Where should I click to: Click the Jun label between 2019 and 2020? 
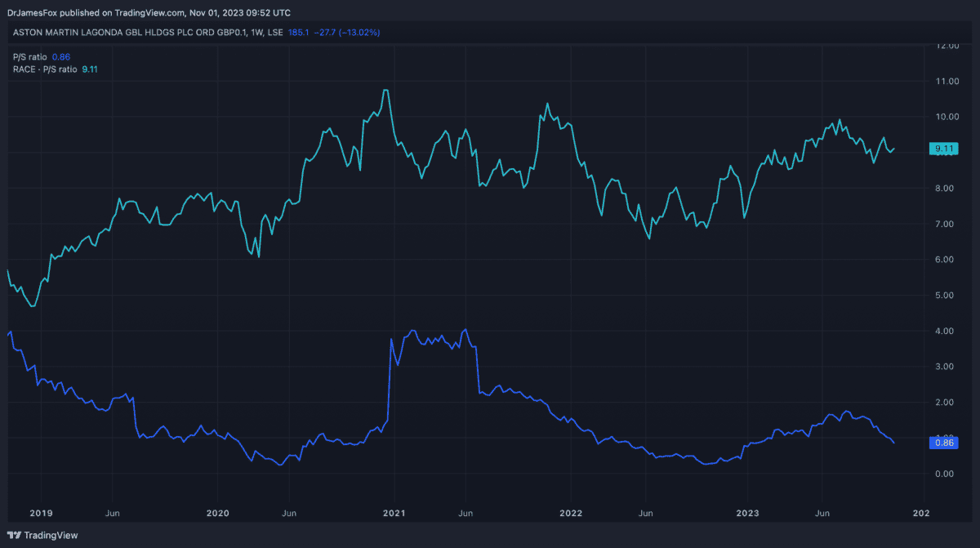point(114,513)
